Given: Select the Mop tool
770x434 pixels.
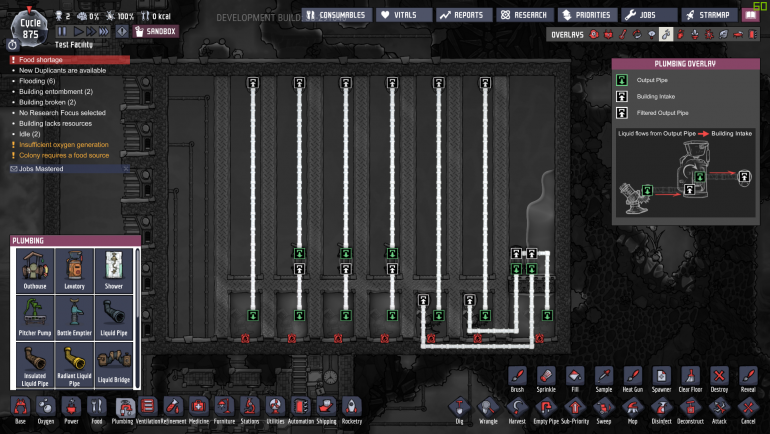Looking at the screenshot, I should 632,410.
